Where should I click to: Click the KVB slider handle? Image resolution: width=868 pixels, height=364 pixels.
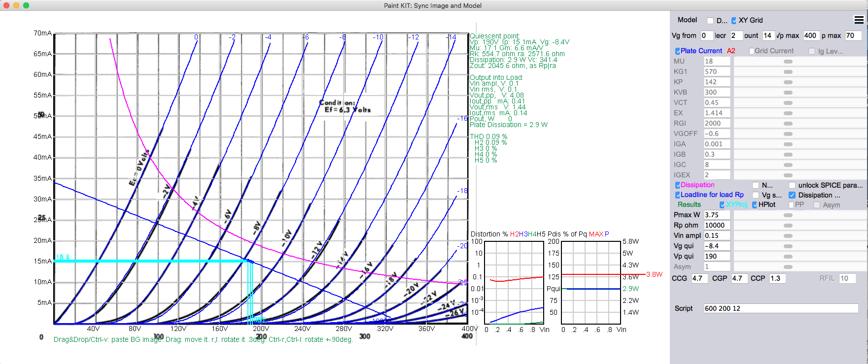click(x=788, y=93)
